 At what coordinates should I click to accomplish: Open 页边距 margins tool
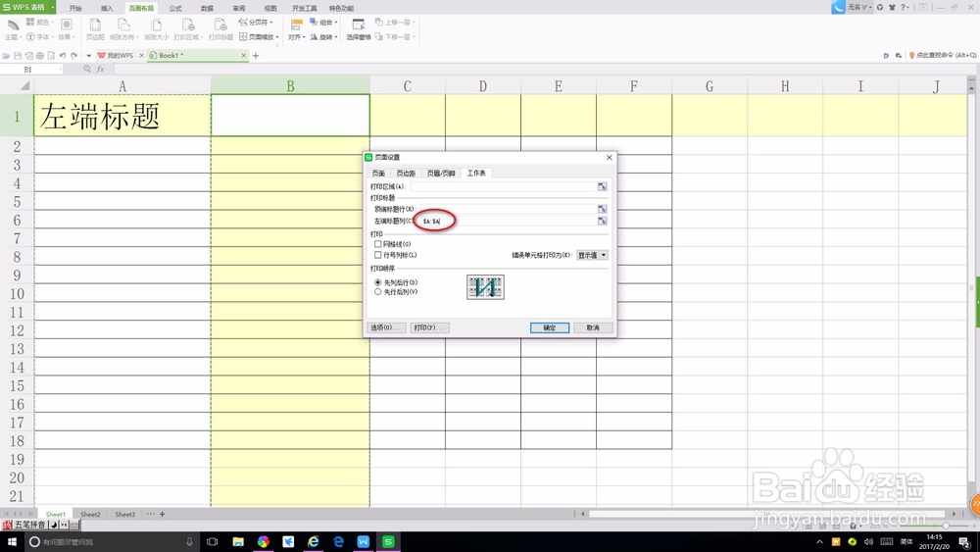(95, 25)
